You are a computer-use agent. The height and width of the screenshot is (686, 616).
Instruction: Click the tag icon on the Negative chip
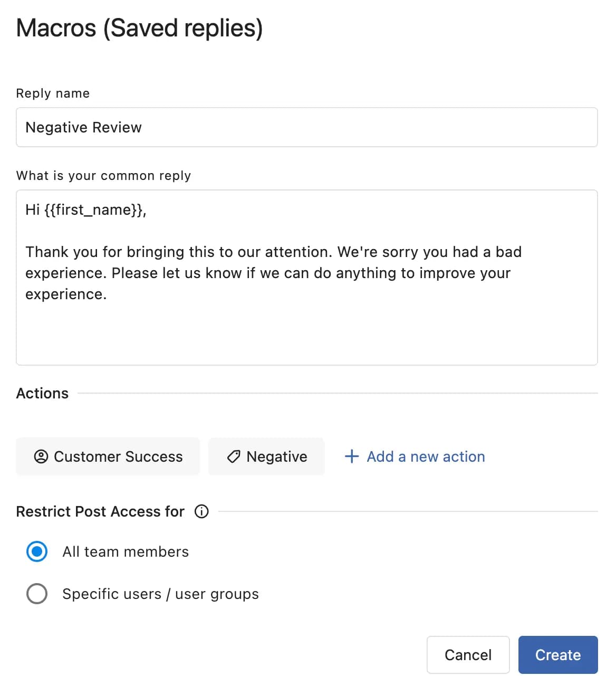point(234,456)
